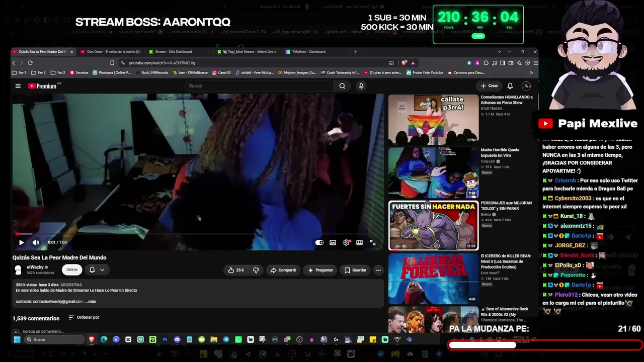The width and height of the screenshot is (644, 362).
Task: Open the Madre Horrible Queda Expuesta thumbnail
Action: click(433, 172)
